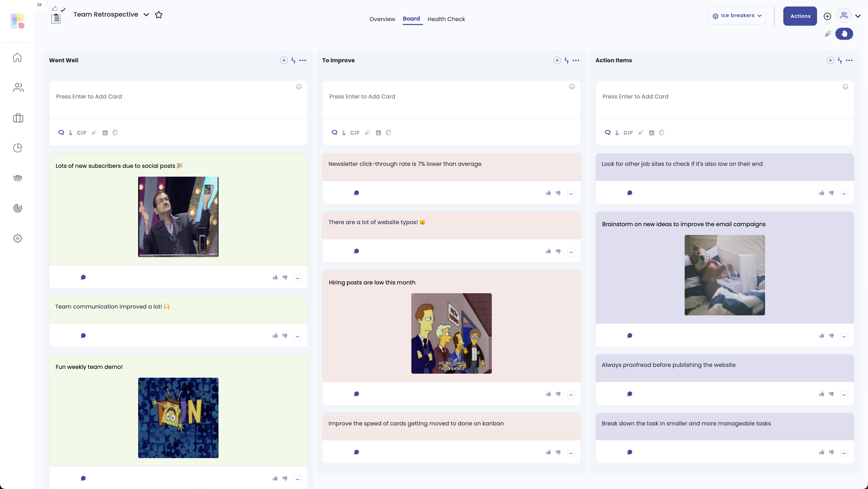Star the Team Retrospective board as favorite

tap(159, 15)
